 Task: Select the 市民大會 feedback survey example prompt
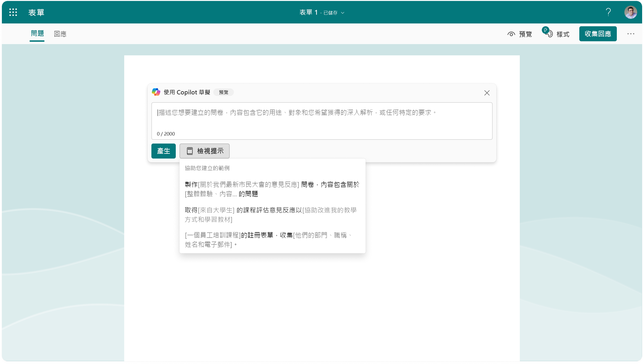click(272, 189)
